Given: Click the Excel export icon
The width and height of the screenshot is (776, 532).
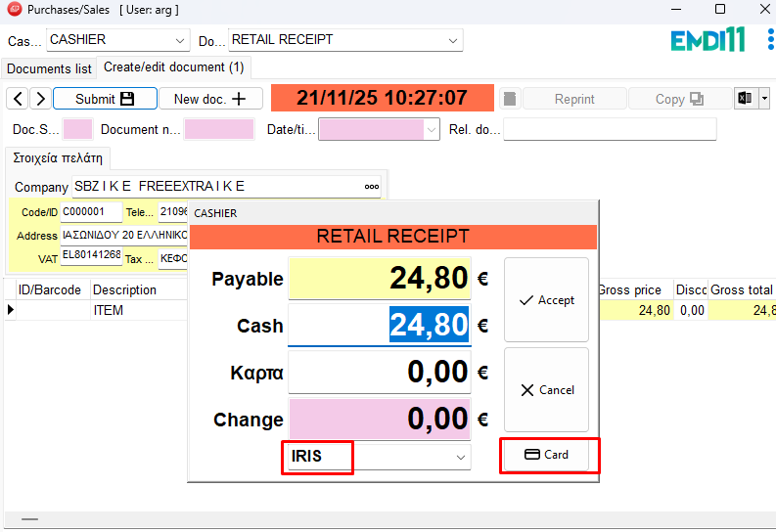Looking at the screenshot, I should coord(746,99).
